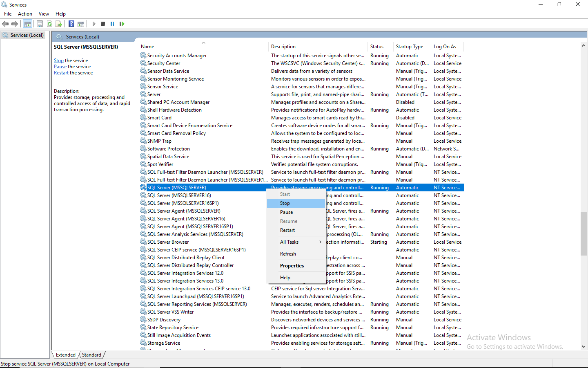Choose Properties in the context menu

296,266
